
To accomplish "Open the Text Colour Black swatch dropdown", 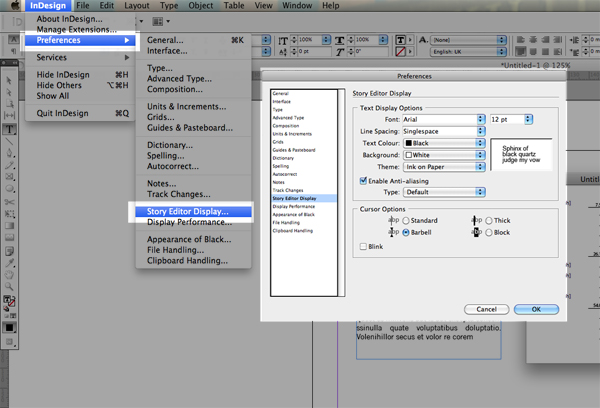I will (x=444, y=143).
